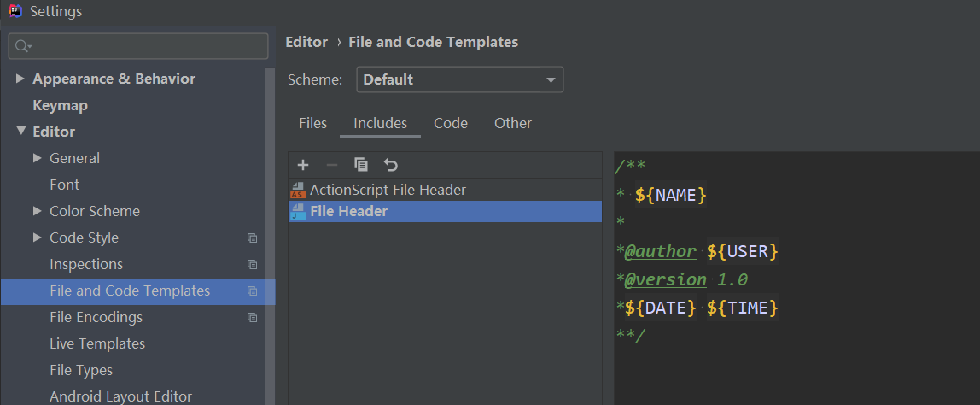Click the add template plus icon
This screenshot has height=405, width=980.
302,165
